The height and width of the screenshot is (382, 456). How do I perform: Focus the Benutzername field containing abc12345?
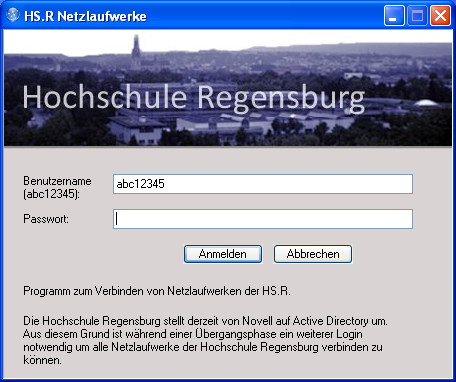tap(263, 184)
